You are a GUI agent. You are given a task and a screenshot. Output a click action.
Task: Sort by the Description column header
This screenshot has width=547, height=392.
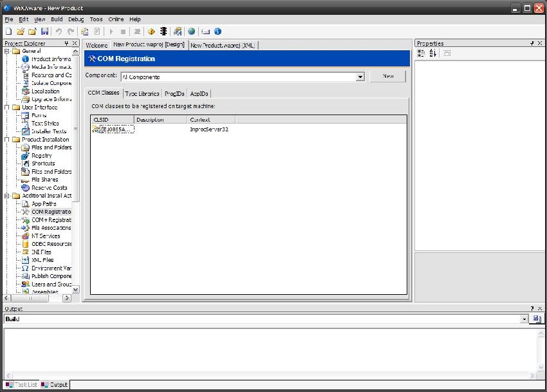pyautogui.click(x=160, y=120)
